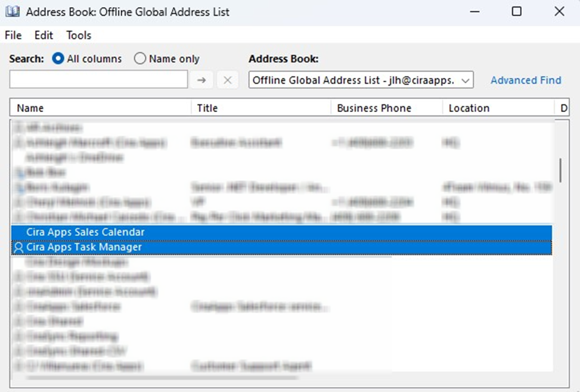Open the Address Book dropdown list

click(x=361, y=80)
